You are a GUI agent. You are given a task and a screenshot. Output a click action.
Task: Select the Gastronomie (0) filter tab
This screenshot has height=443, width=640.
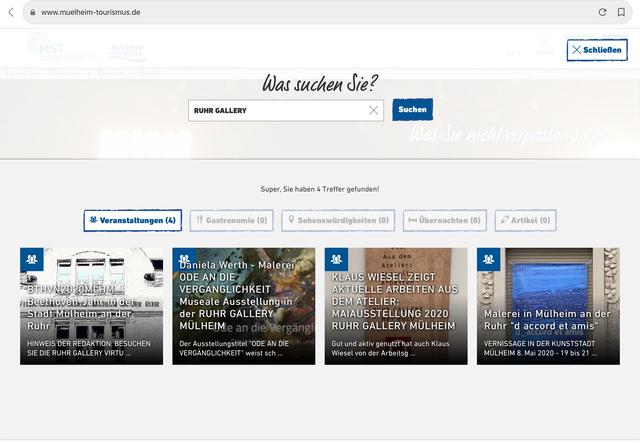coord(231,220)
